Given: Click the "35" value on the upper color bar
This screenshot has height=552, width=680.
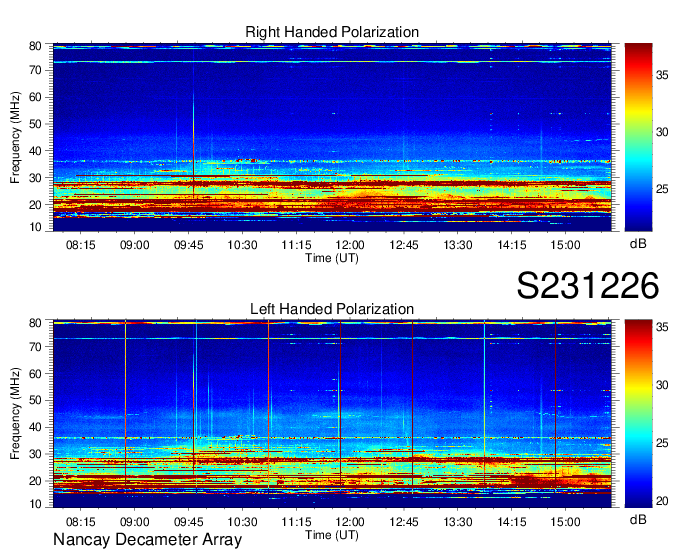Looking at the screenshot, I should [x=662, y=75].
